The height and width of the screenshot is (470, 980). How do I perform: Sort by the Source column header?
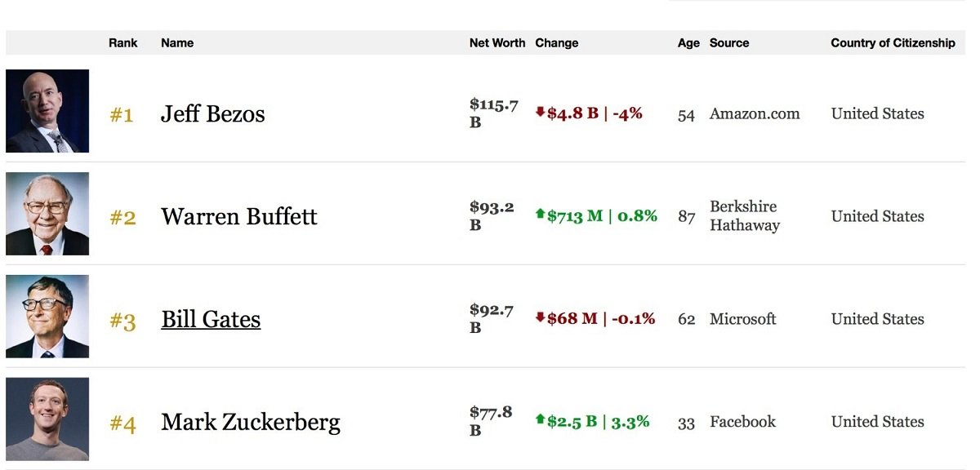tap(729, 43)
